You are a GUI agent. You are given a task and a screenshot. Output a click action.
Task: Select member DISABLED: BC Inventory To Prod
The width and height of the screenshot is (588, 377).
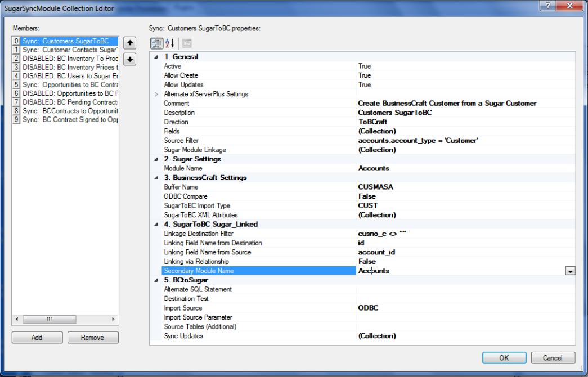[x=65, y=59]
